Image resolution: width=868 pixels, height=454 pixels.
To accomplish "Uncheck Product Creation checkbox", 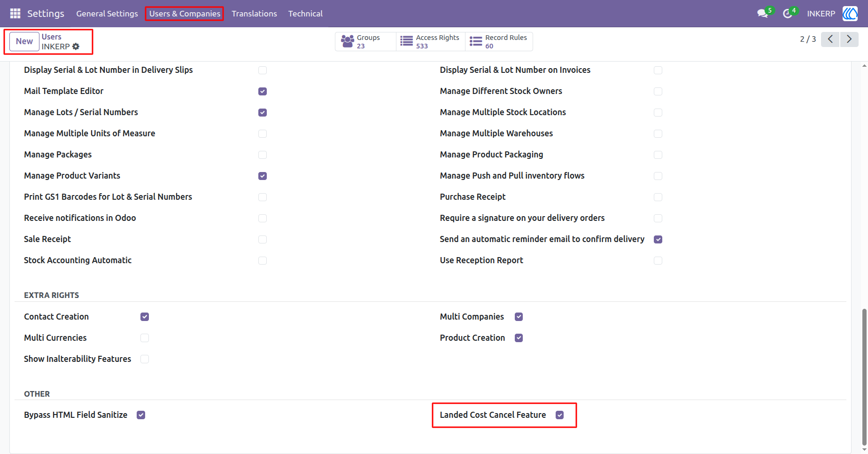I will coord(519,338).
